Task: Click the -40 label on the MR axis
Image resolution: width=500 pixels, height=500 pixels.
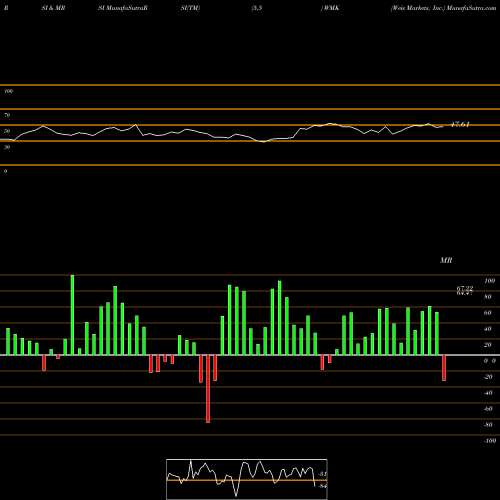Action: coord(488,393)
